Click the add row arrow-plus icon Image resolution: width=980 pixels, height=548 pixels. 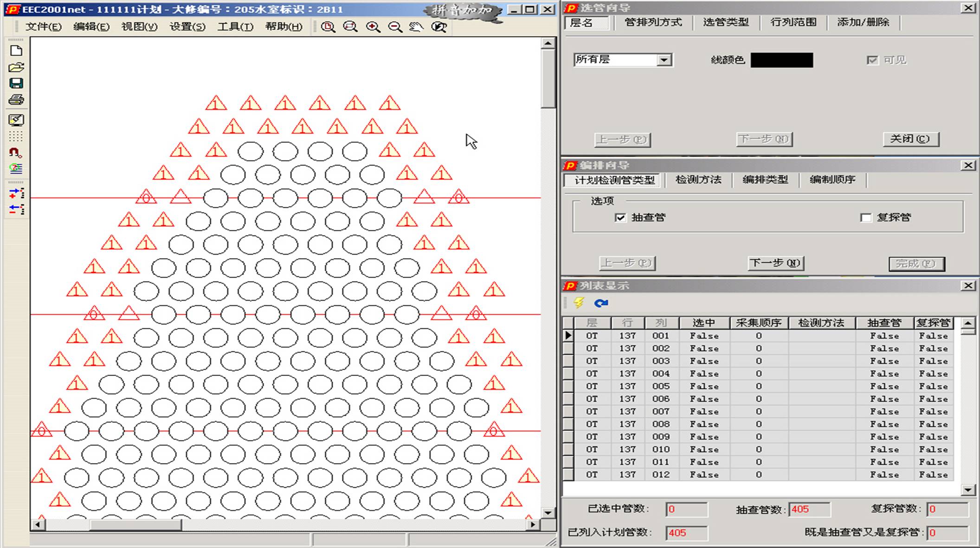(x=16, y=194)
